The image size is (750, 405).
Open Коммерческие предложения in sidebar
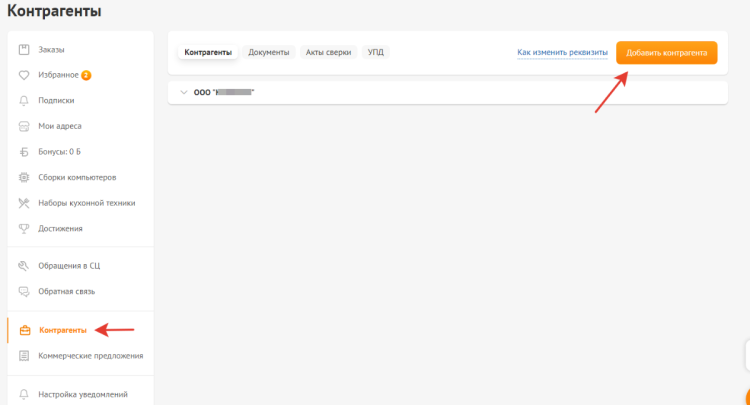pos(90,355)
